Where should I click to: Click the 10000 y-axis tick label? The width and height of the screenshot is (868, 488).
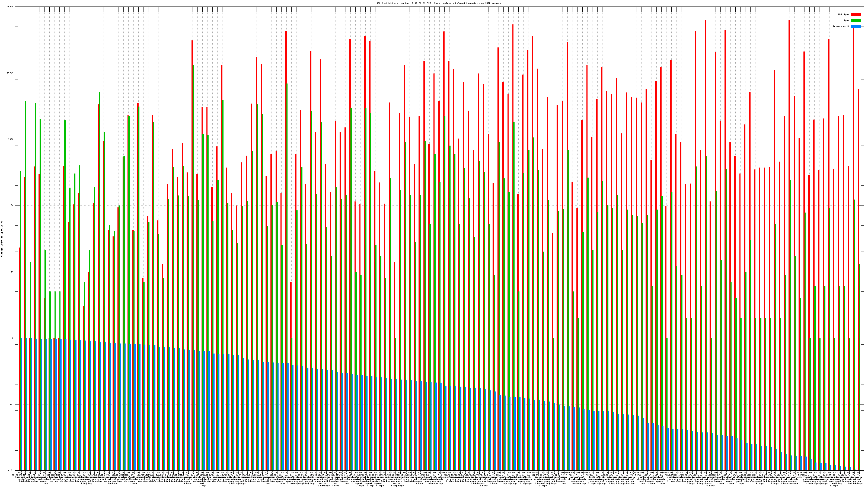pos(11,73)
